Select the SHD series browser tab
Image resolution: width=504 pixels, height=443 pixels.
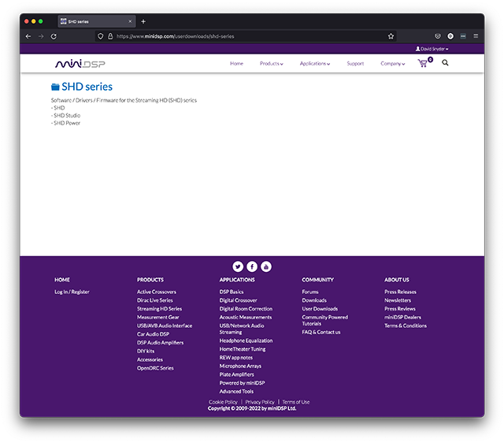pyautogui.click(x=96, y=21)
